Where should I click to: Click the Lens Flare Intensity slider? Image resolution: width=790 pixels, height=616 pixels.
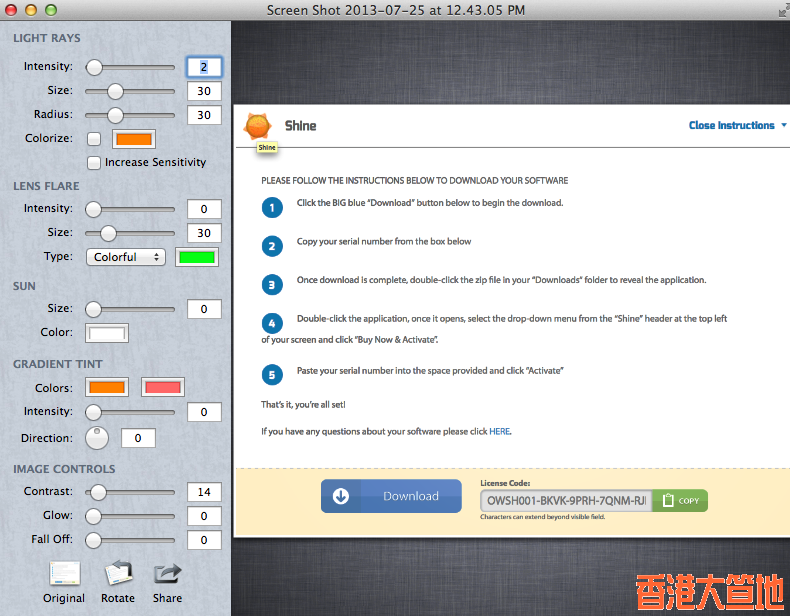coord(130,209)
